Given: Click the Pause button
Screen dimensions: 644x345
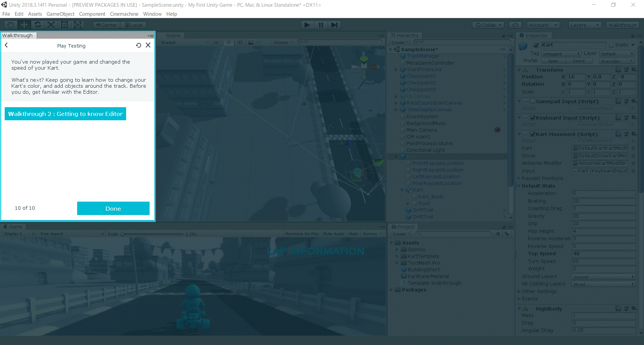Looking at the screenshot, I should pyautogui.click(x=321, y=25).
